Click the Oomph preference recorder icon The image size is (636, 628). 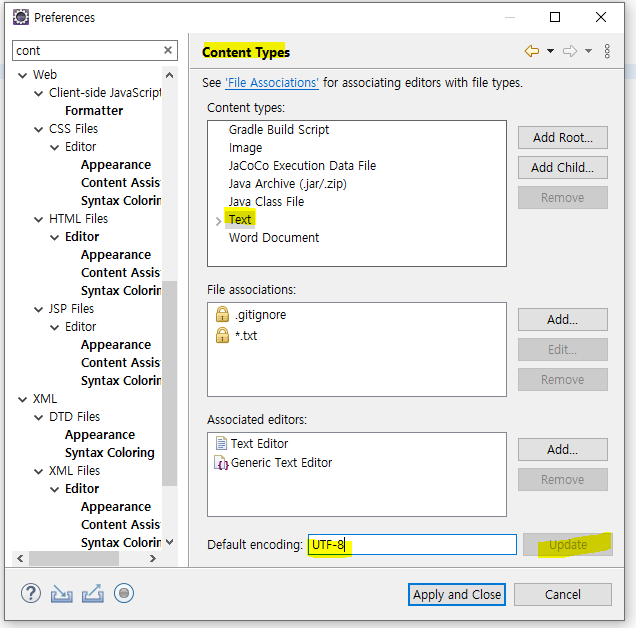[x=124, y=594]
